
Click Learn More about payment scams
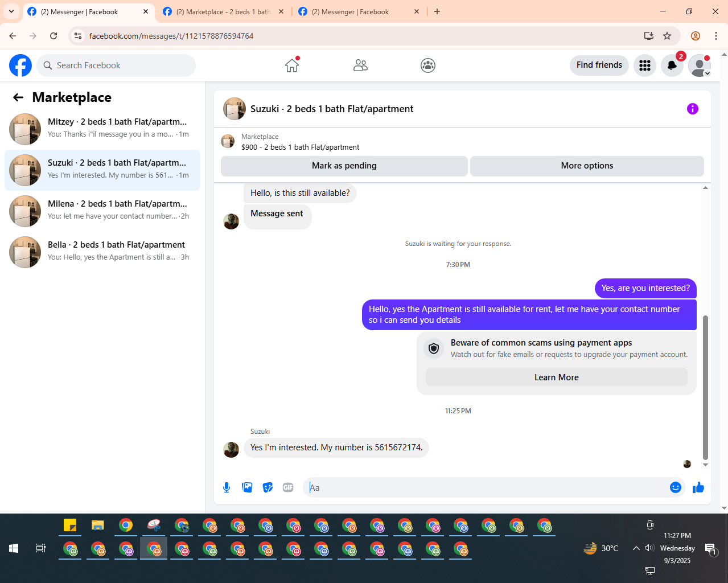coord(557,377)
